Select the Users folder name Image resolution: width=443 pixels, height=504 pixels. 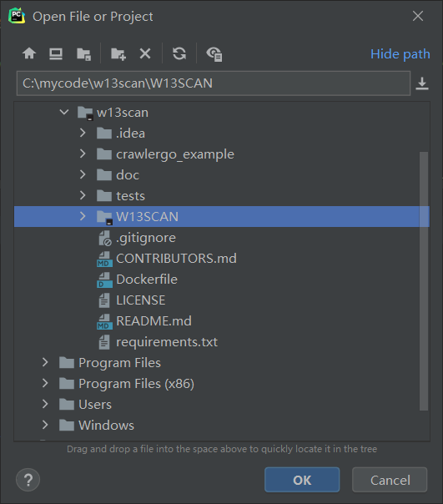(95, 405)
